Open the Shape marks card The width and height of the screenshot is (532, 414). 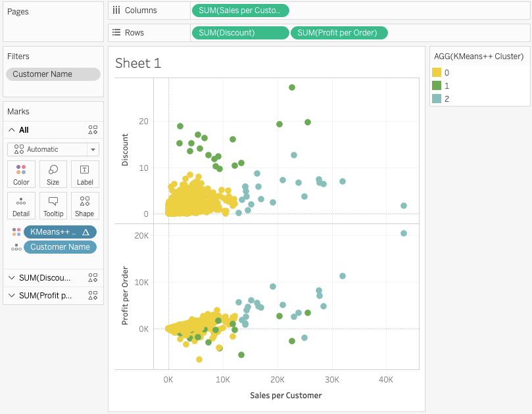coord(85,206)
